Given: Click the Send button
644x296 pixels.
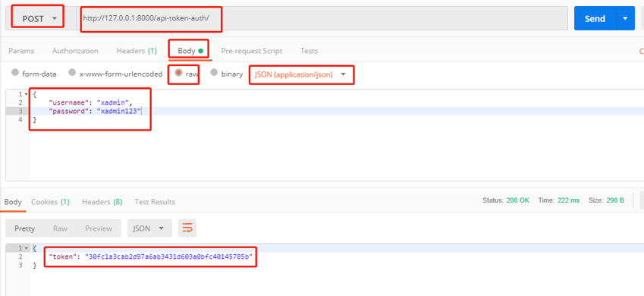Looking at the screenshot, I should pyautogui.click(x=595, y=18).
